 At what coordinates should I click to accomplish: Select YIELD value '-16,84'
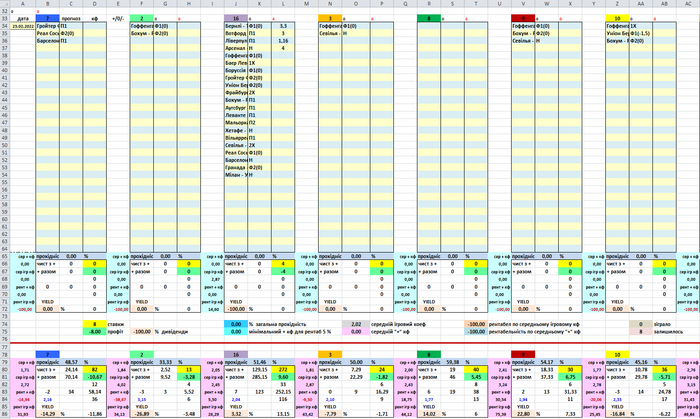[x=617, y=414]
